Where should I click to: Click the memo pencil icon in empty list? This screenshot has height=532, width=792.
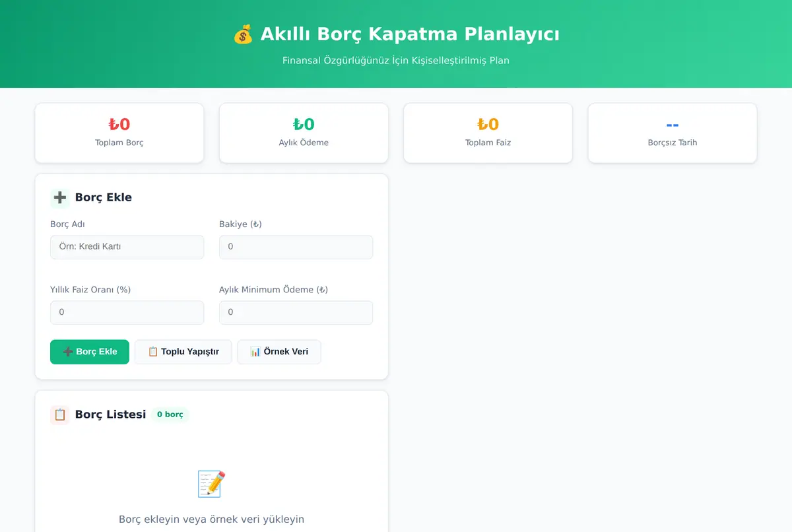211,484
